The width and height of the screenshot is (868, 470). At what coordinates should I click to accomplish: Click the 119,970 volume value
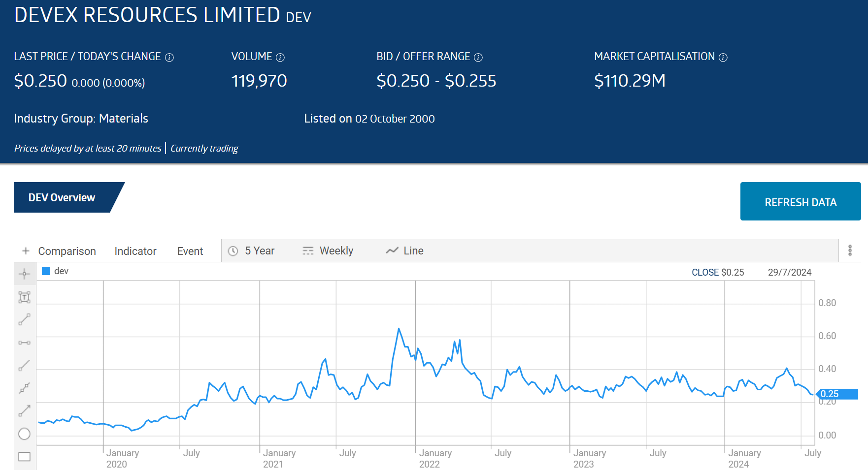[259, 81]
